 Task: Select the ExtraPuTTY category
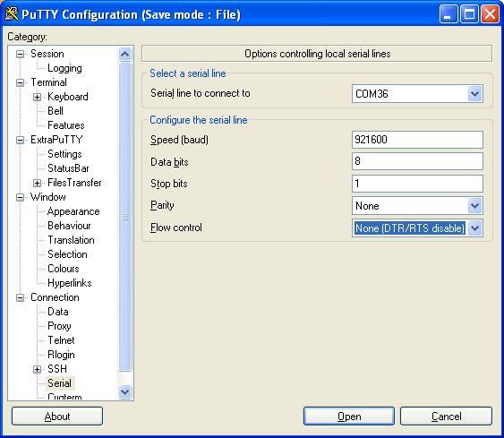56,140
